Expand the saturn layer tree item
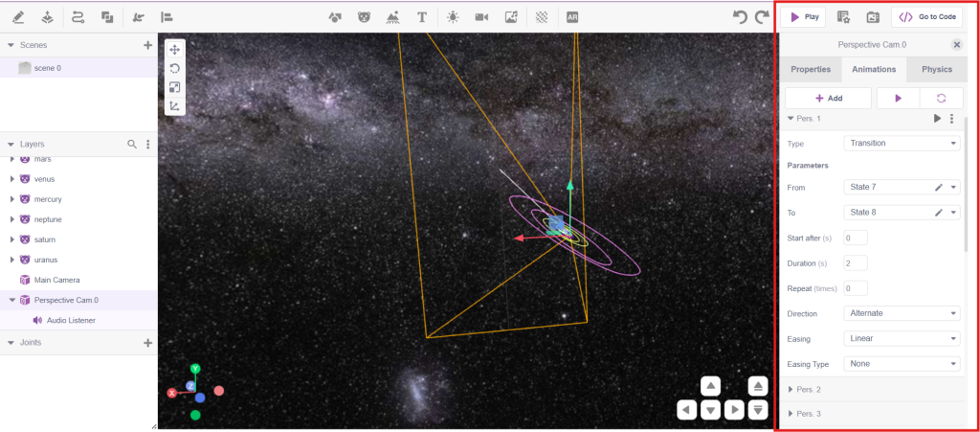980x432 pixels. click(12, 239)
